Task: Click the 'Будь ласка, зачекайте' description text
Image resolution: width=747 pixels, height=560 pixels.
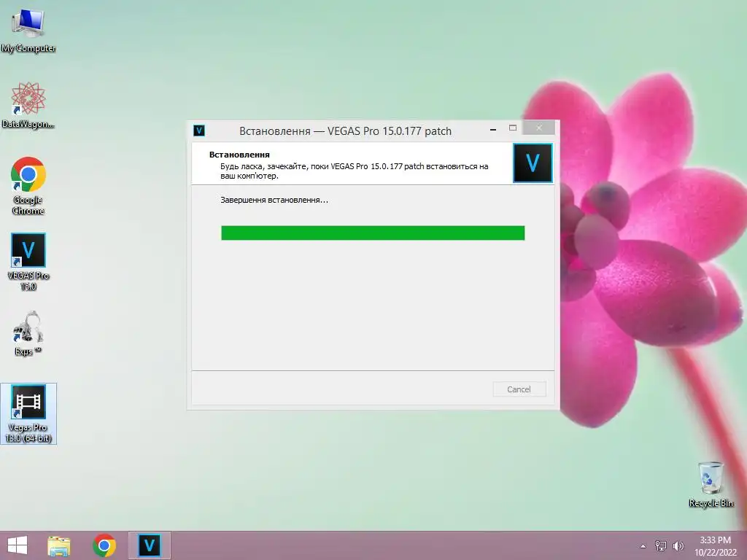Action: [354, 171]
